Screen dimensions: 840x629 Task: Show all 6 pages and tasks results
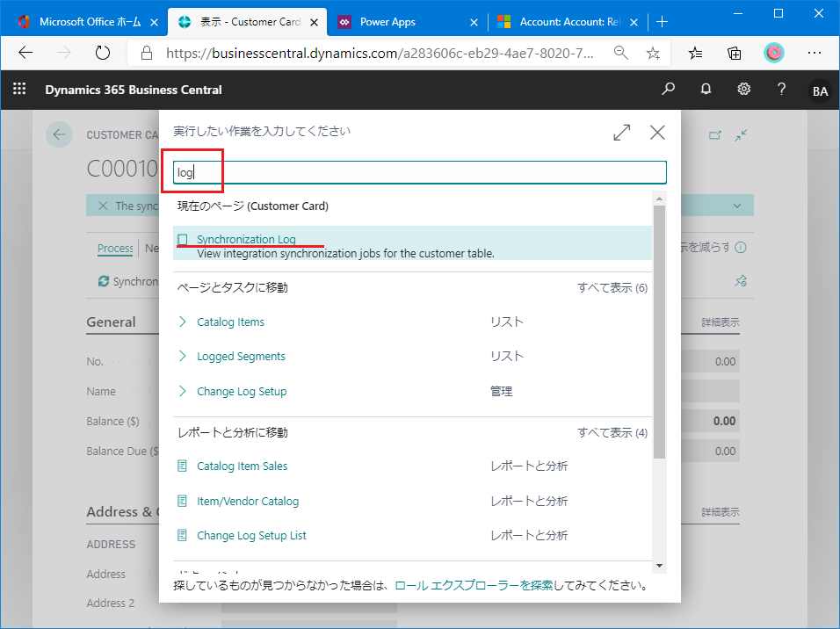click(x=612, y=288)
